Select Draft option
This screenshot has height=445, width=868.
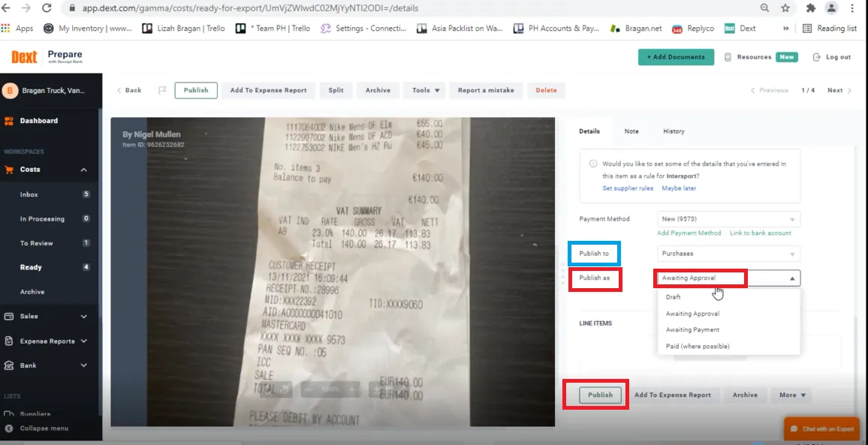[x=728, y=297]
